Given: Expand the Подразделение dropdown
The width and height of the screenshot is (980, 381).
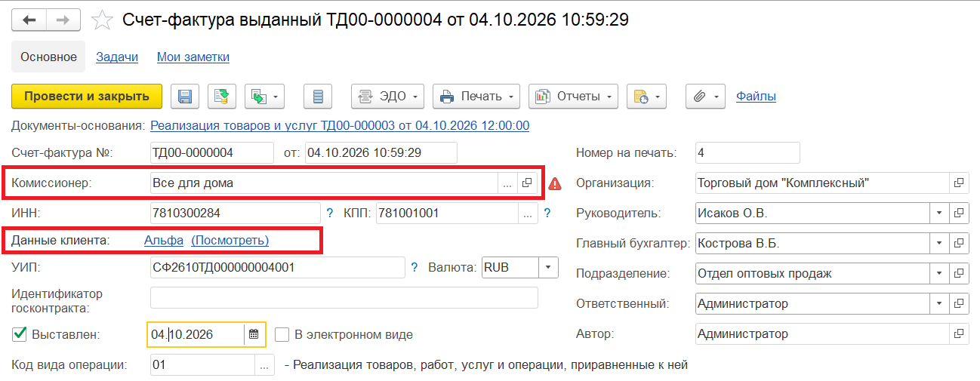Looking at the screenshot, I should (939, 273).
